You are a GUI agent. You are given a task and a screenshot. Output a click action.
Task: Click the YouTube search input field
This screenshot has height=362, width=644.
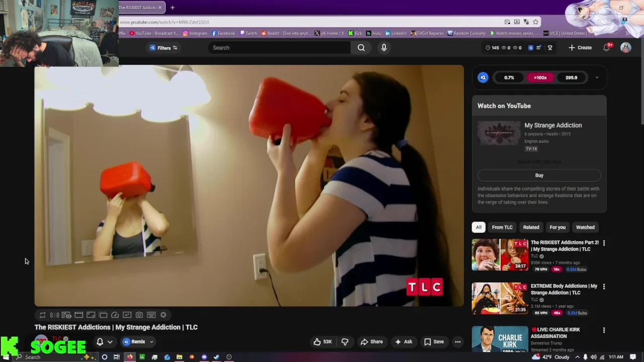point(279,48)
